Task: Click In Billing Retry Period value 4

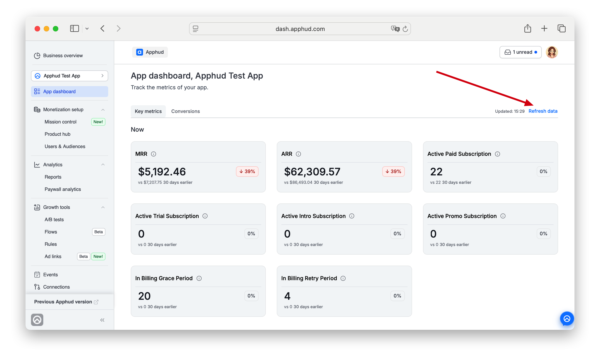Action: [287, 296]
